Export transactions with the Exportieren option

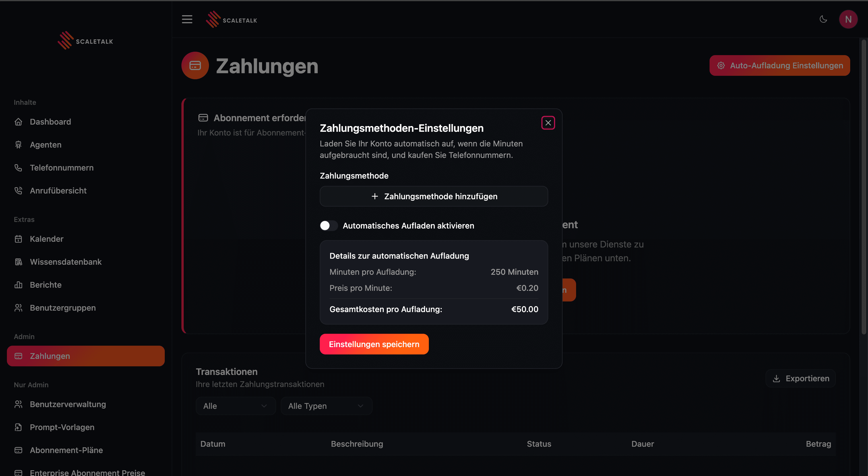coord(800,378)
